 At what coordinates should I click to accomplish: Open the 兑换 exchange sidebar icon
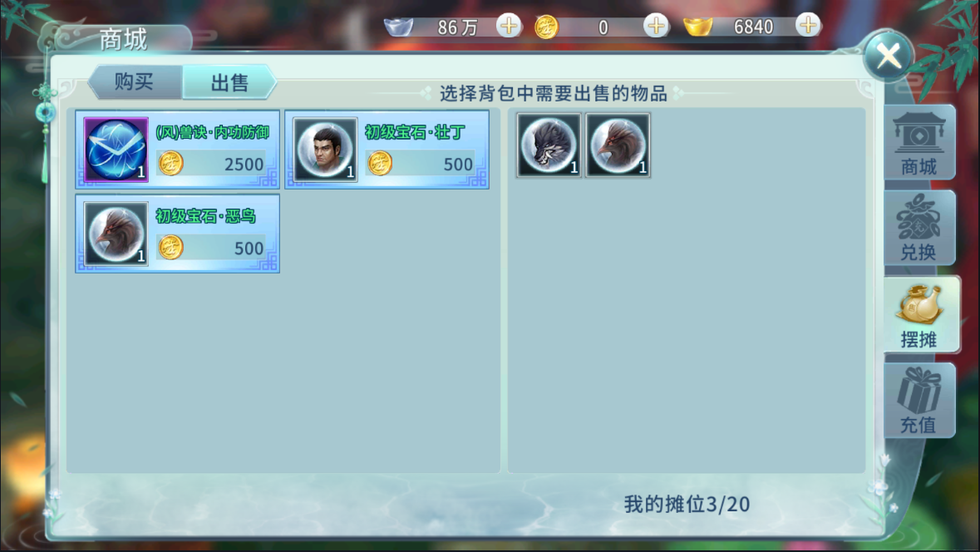pos(918,228)
